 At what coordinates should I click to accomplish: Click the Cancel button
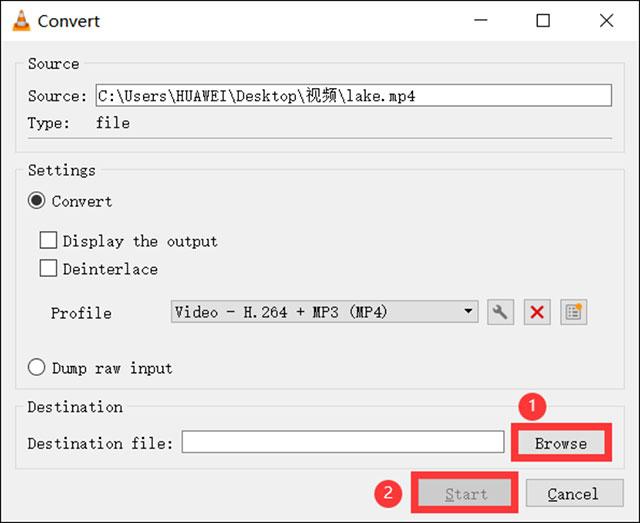point(573,494)
